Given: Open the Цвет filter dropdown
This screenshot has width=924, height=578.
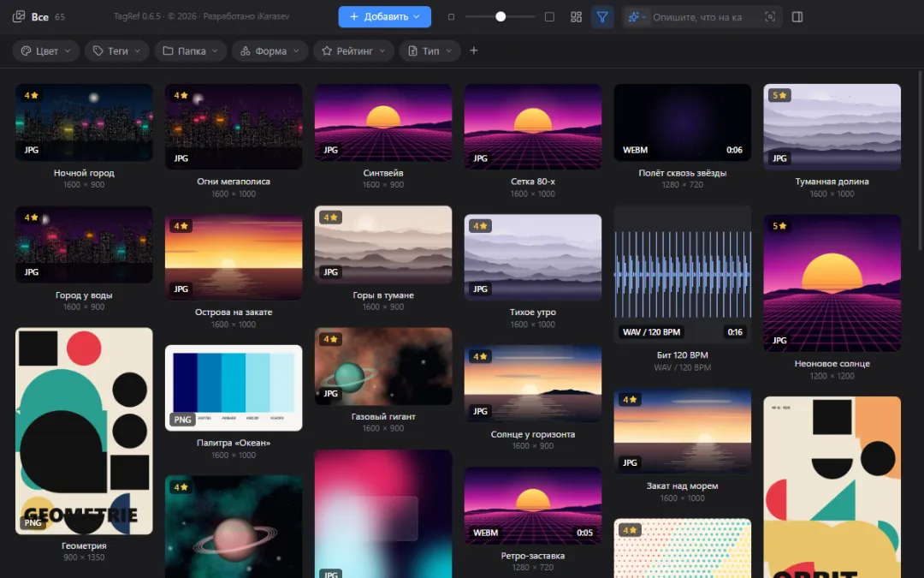Looking at the screenshot, I should click(46, 51).
